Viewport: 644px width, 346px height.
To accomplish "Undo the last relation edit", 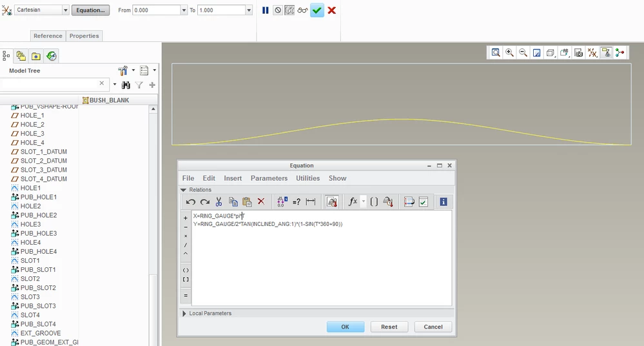I will pos(191,201).
